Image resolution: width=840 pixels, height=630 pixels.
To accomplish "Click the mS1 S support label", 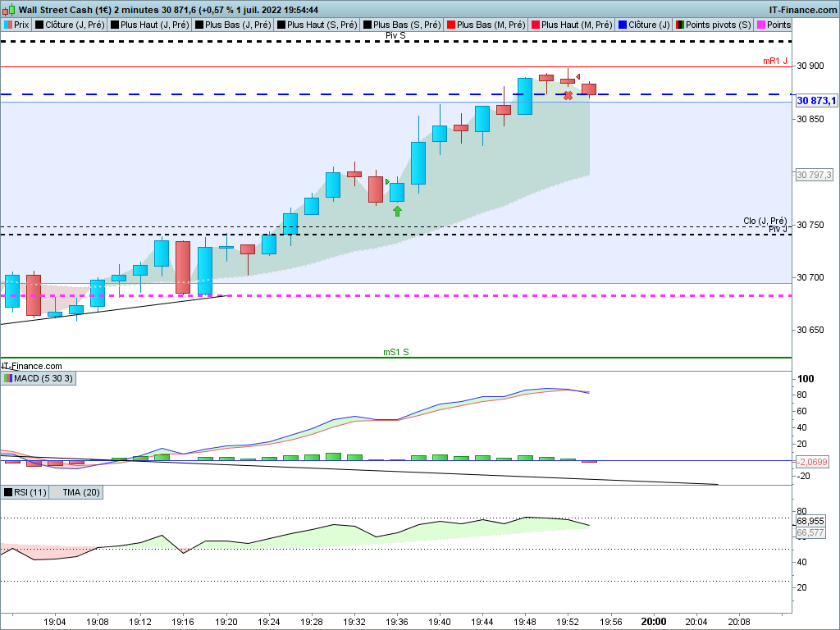I will (x=396, y=352).
